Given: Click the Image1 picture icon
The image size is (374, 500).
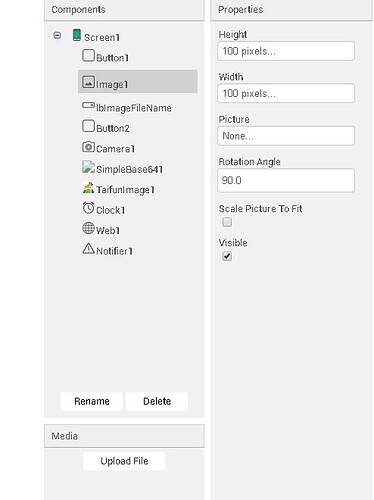Looking at the screenshot, I should [x=88, y=82].
